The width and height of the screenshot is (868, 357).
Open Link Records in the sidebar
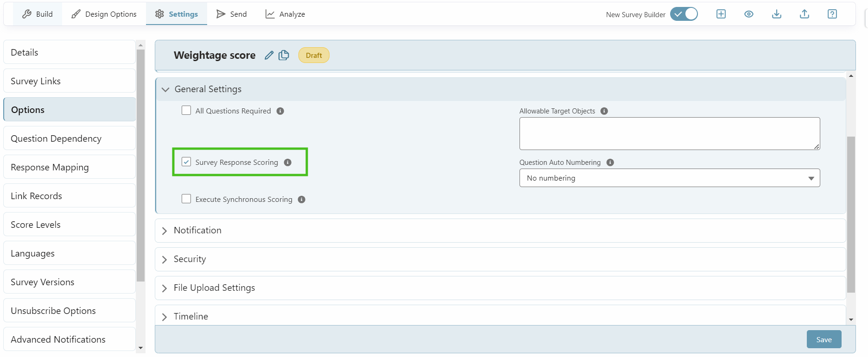pos(70,196)
